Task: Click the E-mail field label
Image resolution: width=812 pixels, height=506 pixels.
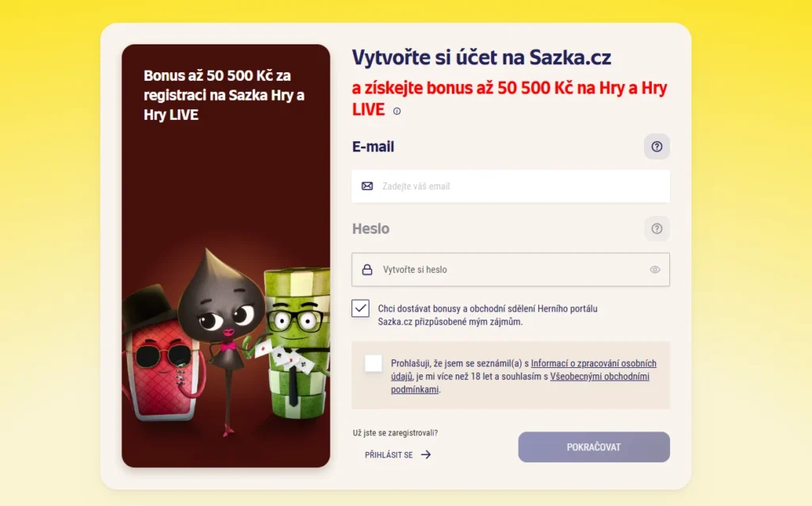Action: [x=373, y=147]
